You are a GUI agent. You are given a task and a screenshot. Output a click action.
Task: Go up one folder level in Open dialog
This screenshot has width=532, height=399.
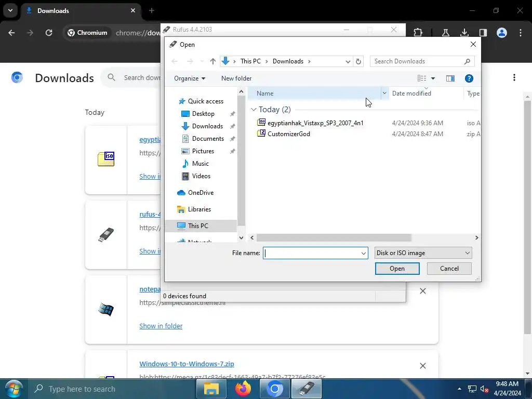[212, 61]
